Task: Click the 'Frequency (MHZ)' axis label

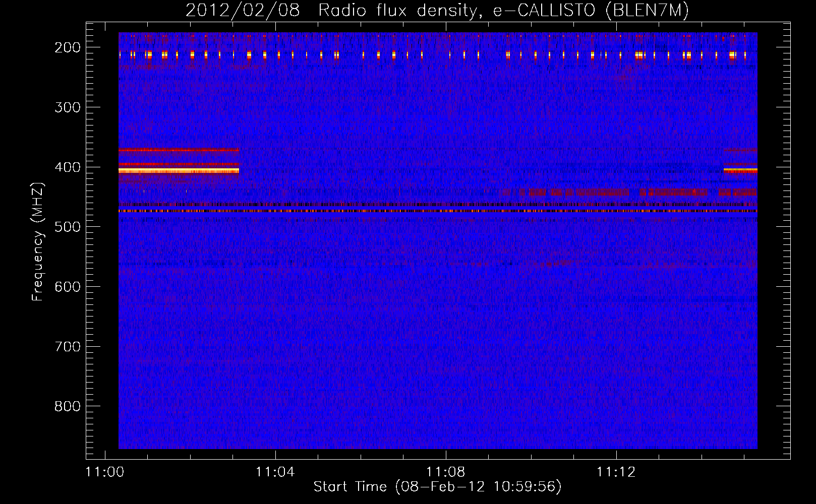Action: click(38, 241)
